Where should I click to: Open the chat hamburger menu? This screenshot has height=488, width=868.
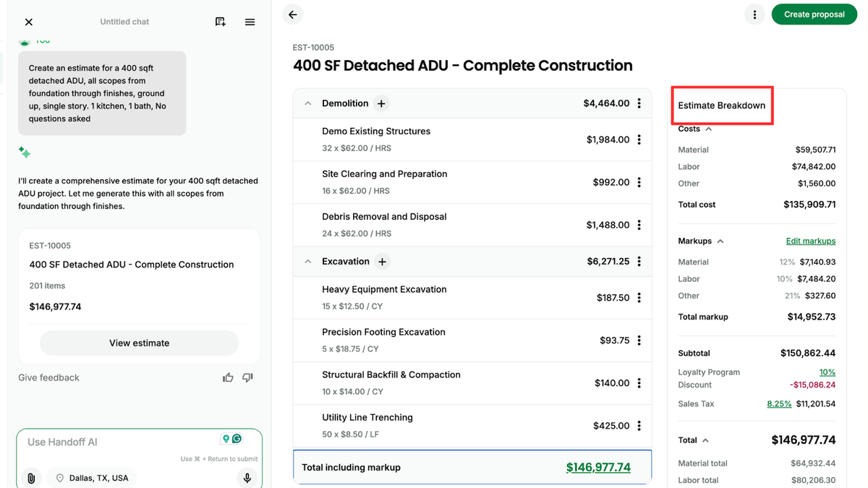[x=250, y=22]
